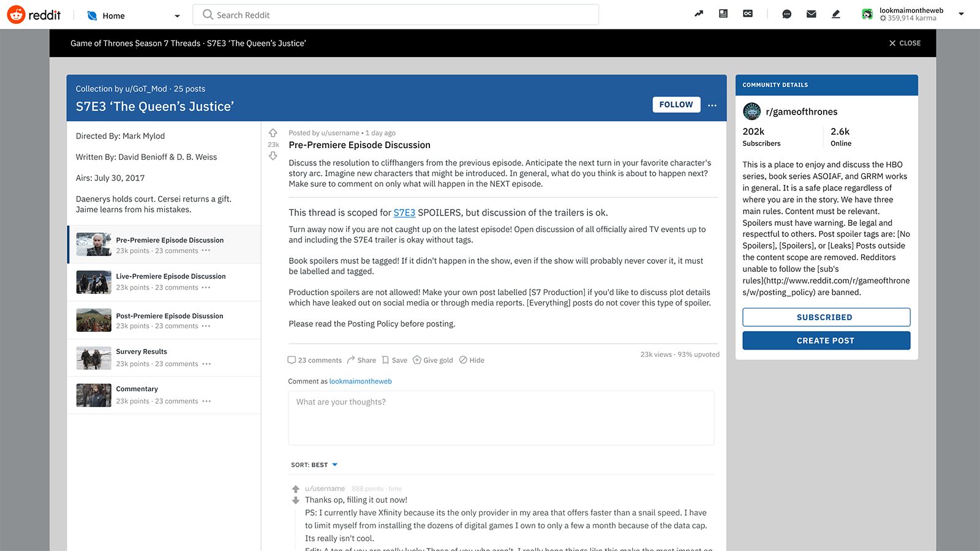The width and height of the screenshot is (980, 551).
Task: Open the Popular trending arrow icon
Action: pos(699,13)
